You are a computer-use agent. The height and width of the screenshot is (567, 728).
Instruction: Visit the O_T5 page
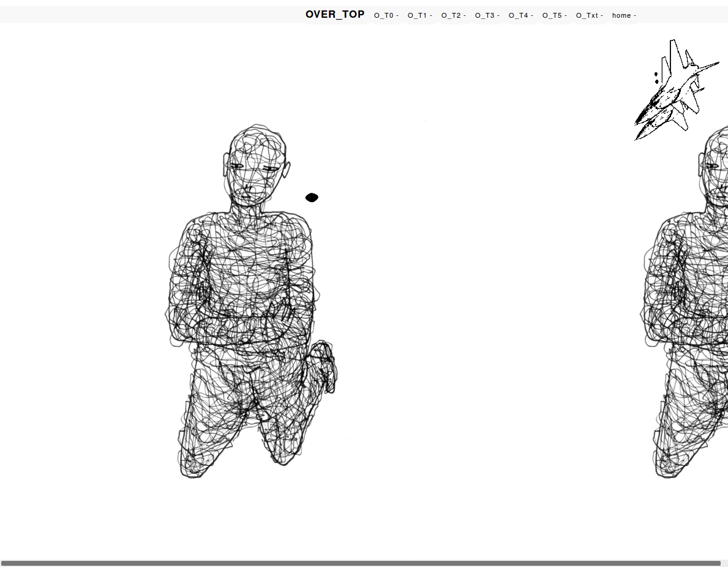(552, 15)
